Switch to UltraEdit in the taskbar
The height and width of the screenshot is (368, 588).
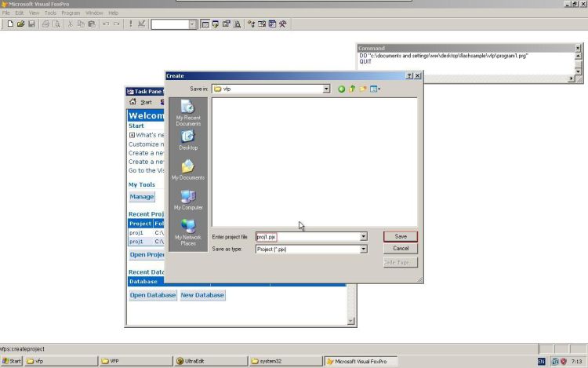point(211,361)
